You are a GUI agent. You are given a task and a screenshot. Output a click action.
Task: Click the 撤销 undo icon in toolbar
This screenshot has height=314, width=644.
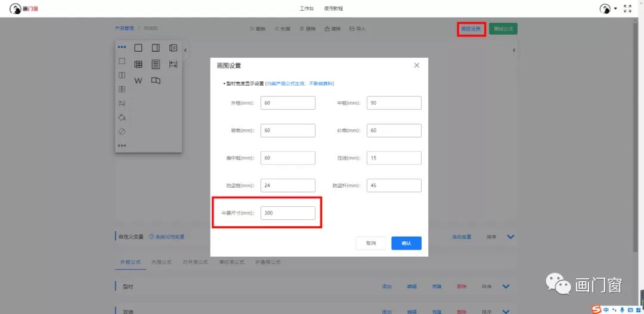252,29
